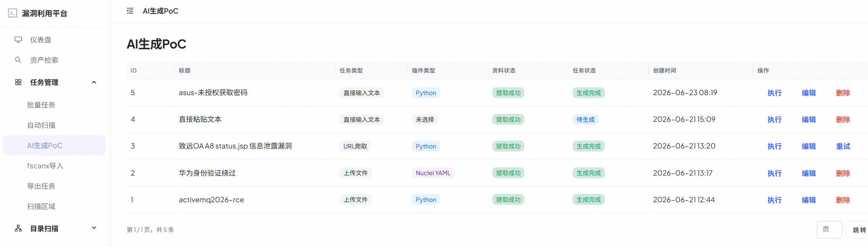This screenshot has width=868, height=247.
Task: Click the 生成完成 tag in asus row
Action: click(588, 93)
